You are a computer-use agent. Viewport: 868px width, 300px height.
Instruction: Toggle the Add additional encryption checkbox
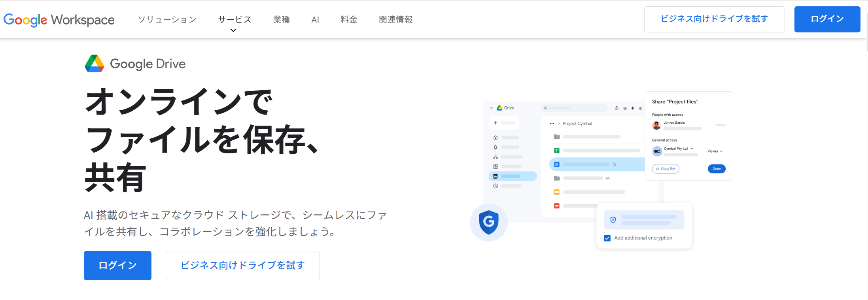pyautogui.click(x=607, y=238)
